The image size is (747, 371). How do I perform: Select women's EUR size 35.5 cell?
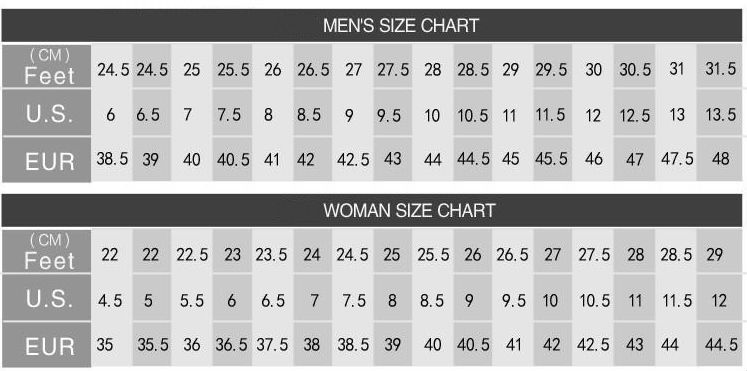click(x=151, y=344)
